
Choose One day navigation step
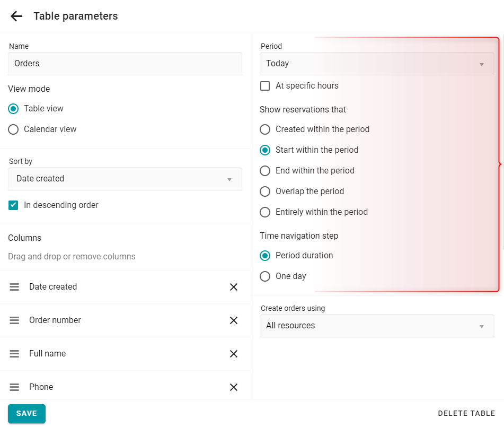265,276
